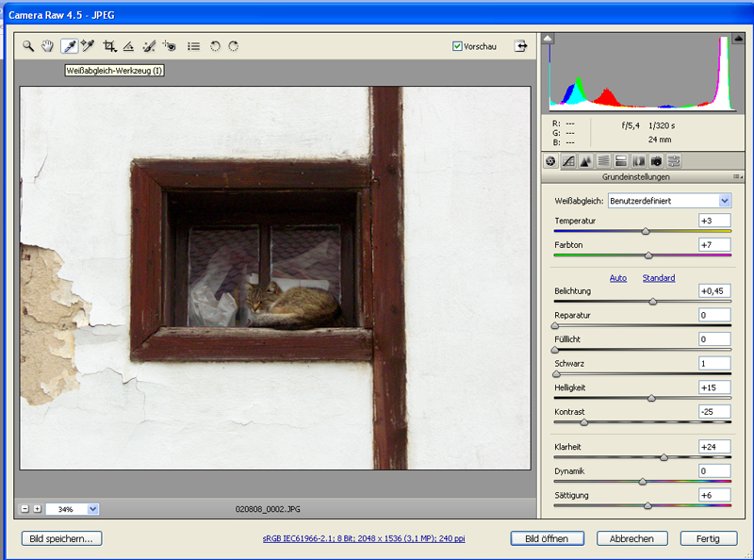Screen dimensions: 754x560
Task: Pick the Straighten tool
Action: coord(129,45)
